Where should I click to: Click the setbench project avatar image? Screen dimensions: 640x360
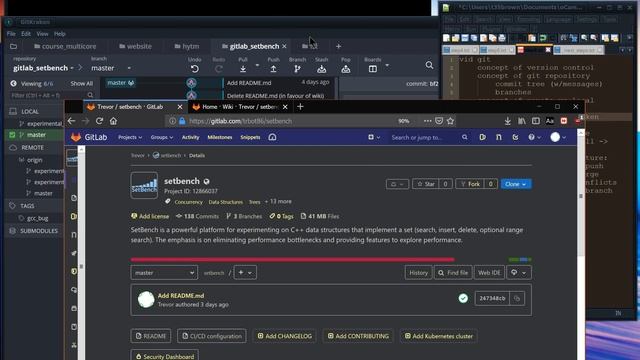pos(144,185)
